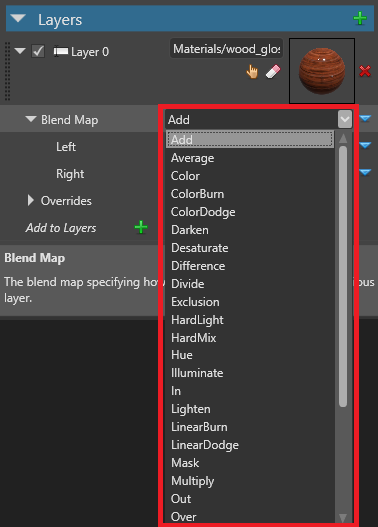Click the green plus beside Add to Layers

tap(141, 228)
